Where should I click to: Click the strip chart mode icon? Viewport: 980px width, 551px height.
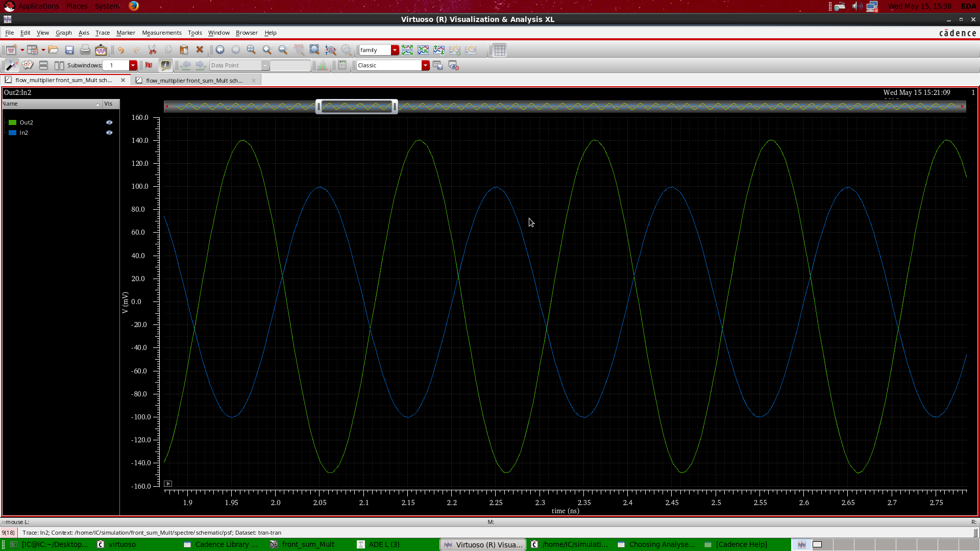[x=407, y=50]
